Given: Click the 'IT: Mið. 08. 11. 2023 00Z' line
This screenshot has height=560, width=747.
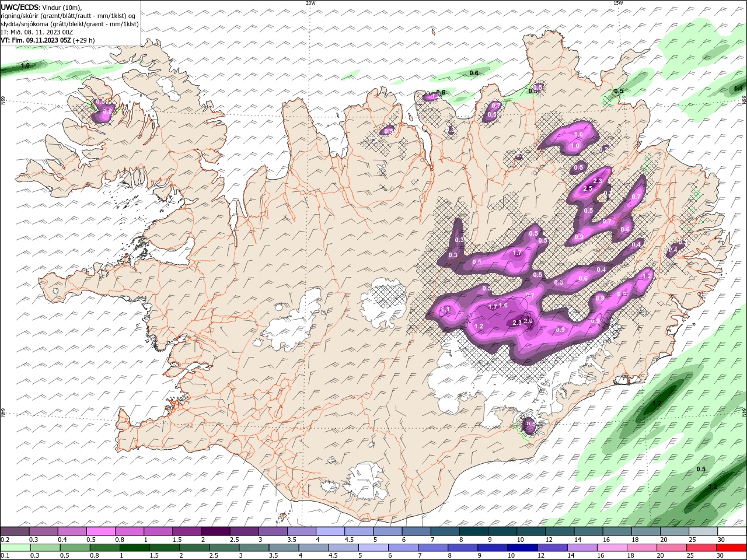Looking at the screenshot, I should pyautogui.click(x=37, y=32).
